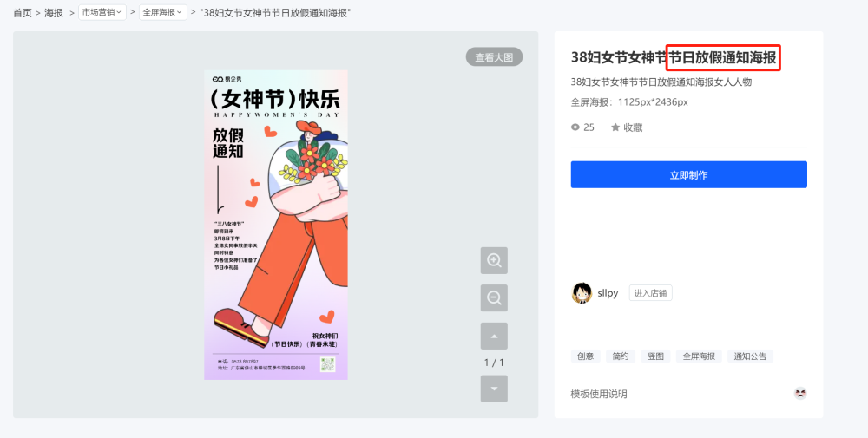868x438 pixels.
Task: Click the blue 立即制作 button
Action: [688, 174]
